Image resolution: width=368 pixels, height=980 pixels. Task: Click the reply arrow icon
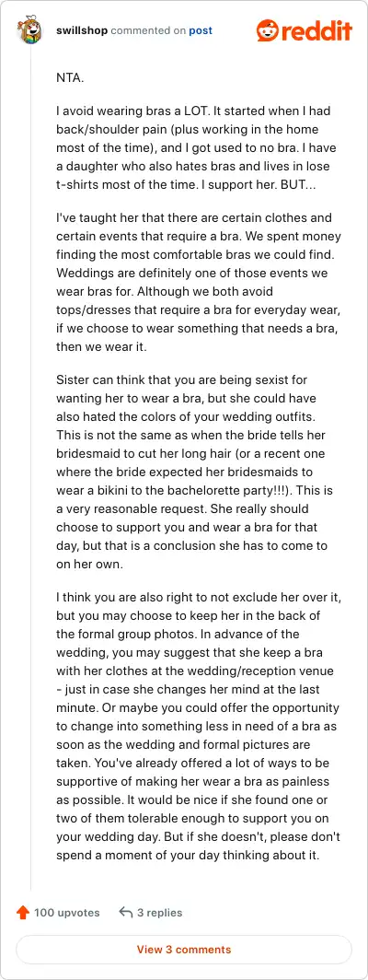(x=126, y=913)
